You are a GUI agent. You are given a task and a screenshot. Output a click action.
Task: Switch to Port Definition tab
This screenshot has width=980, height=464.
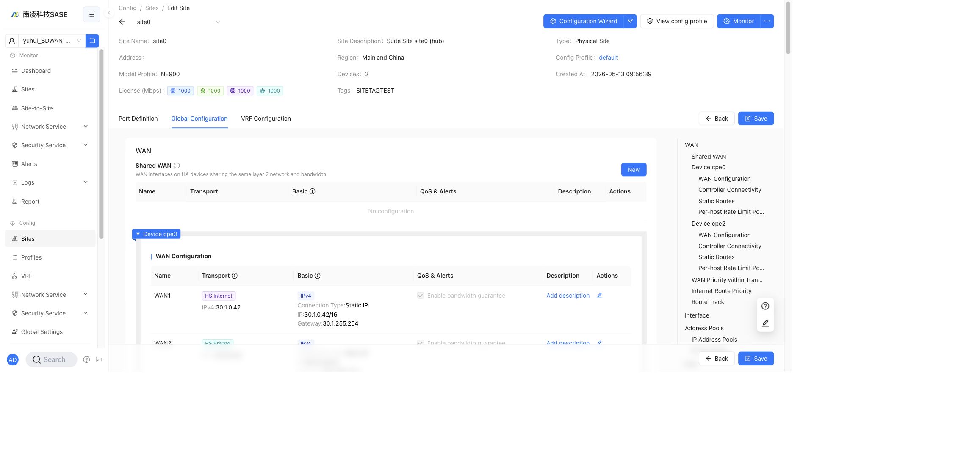click(x=138, y=119)
